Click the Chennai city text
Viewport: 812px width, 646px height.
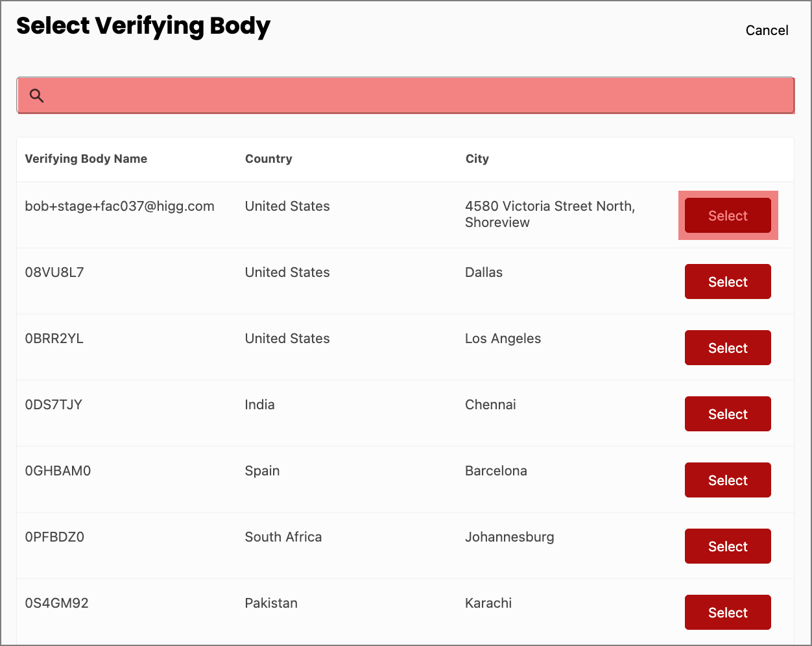coord(490,404)
